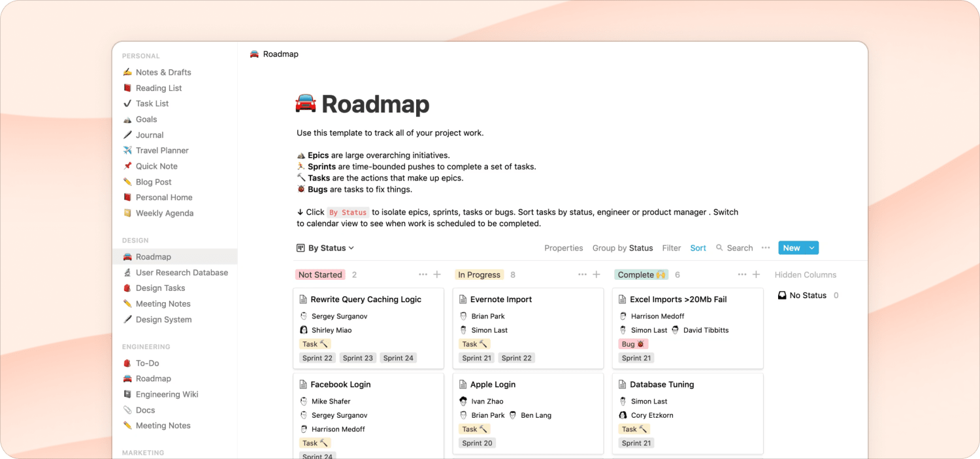The height and width of the screenshot is (459, 980).
Task: Open the Database Tuning card
Action: [x=688, y=414]
